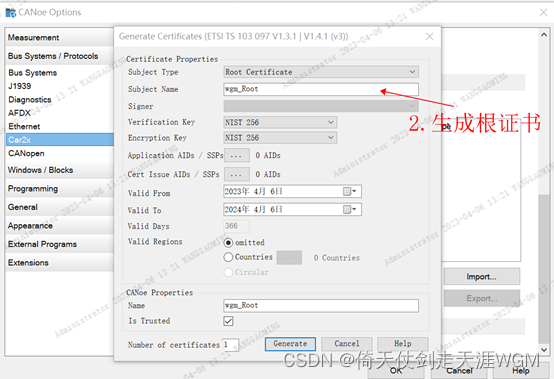Open Application AIDs / SSPs ellipsis button
This screenshot has height=379, width=554.
click(236, 155)
